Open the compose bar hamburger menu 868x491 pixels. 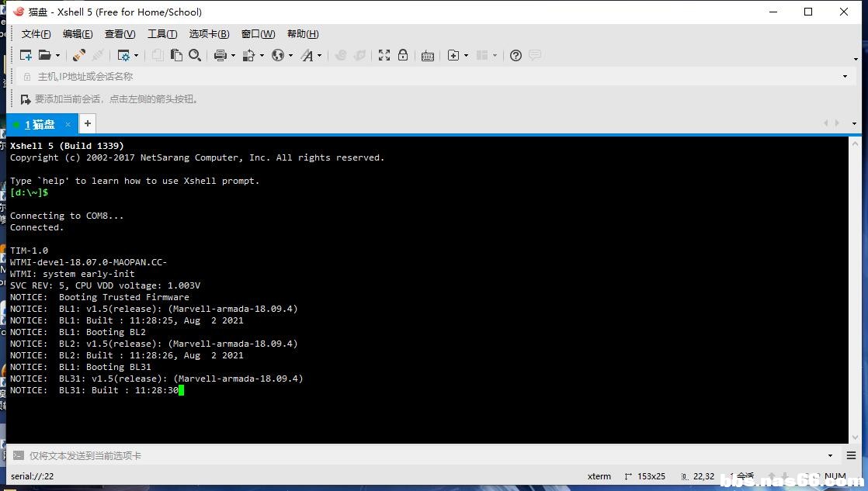tap(852, 455)
